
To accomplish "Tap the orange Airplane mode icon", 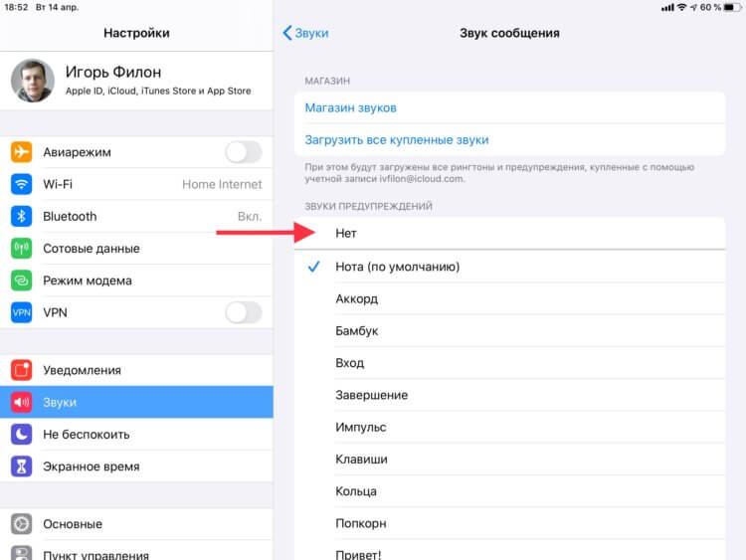I will click(22, 152).
